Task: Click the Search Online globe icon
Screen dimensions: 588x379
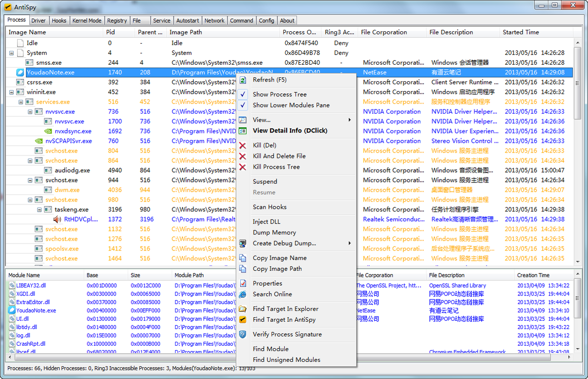Action: pos(243,294)
